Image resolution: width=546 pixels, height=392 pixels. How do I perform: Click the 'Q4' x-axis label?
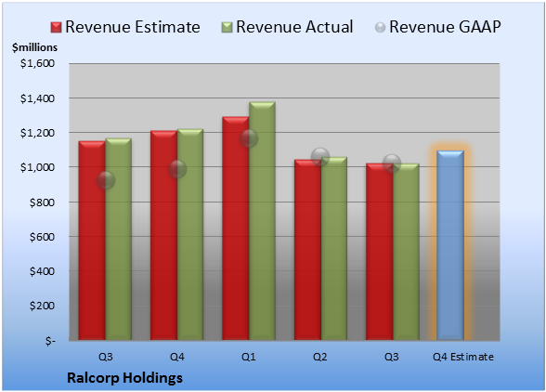pyautogui.click(x=176, y=357)
